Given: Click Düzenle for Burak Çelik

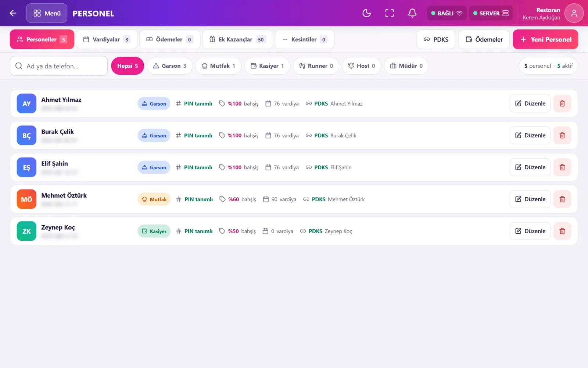Looking at the screenshot, I should pos(530,135).
